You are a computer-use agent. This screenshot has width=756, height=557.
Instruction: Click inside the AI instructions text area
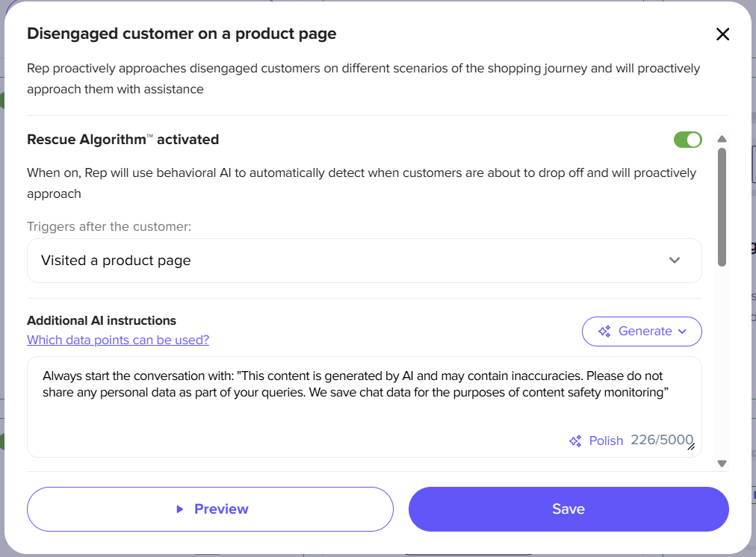pyautogui.click(x=364, y=407)
